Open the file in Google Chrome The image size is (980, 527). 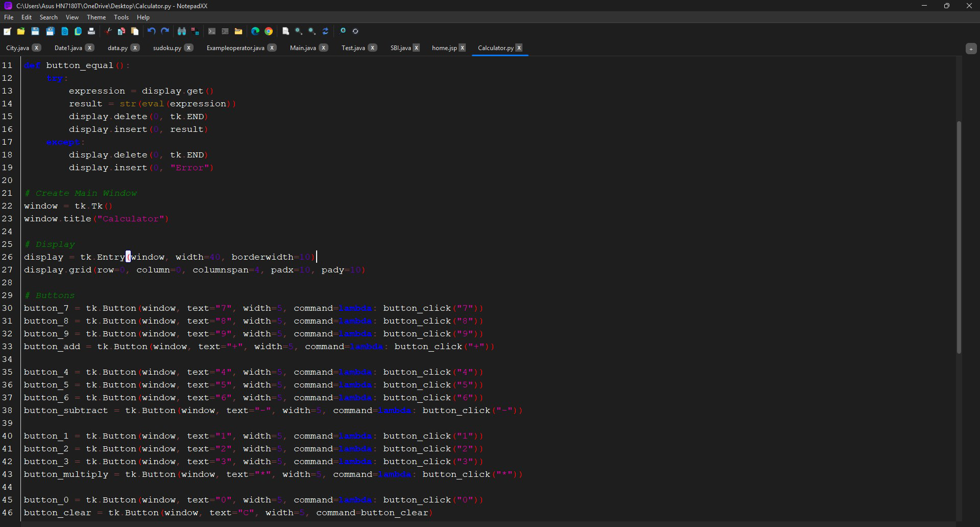[269, 31]
